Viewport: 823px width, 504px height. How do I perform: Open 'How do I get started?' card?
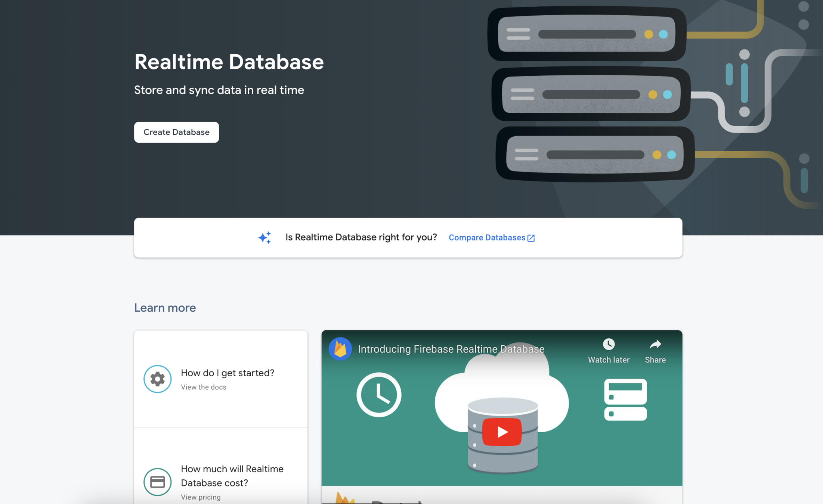point(227,373)
